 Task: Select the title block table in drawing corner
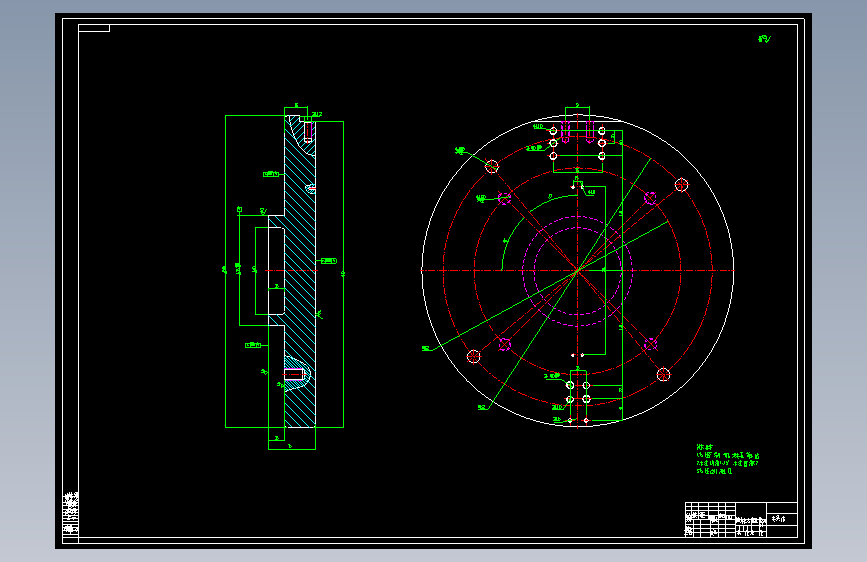click(x=741, y=519)
